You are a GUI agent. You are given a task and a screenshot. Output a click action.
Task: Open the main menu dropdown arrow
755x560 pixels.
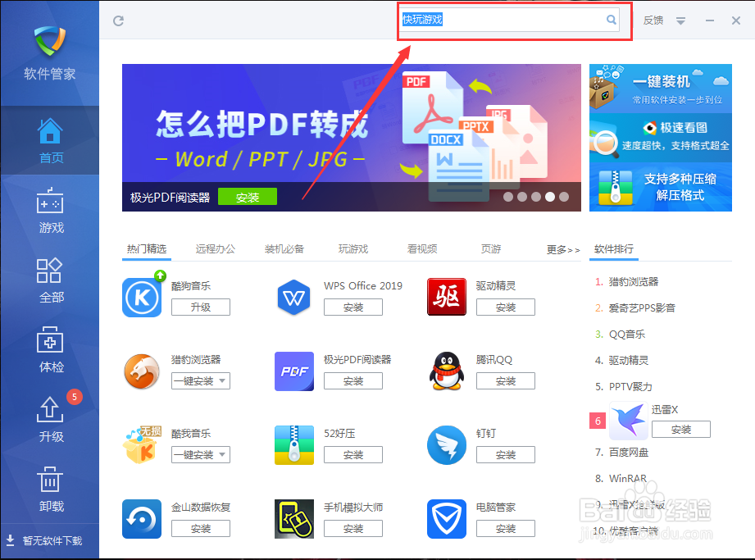[x=680, y=20]
